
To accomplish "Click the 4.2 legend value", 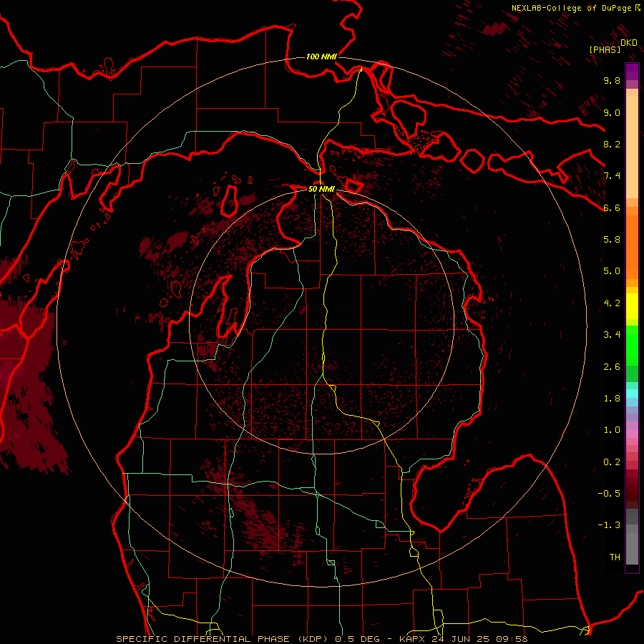I will coord(612,303).
